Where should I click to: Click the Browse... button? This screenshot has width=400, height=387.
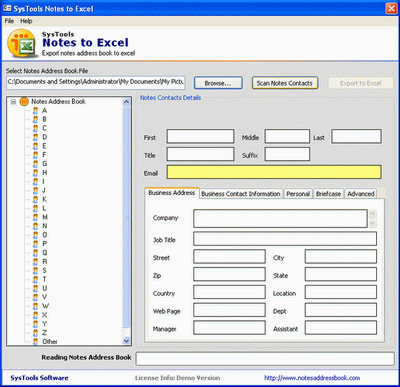(x=218, y=83)
